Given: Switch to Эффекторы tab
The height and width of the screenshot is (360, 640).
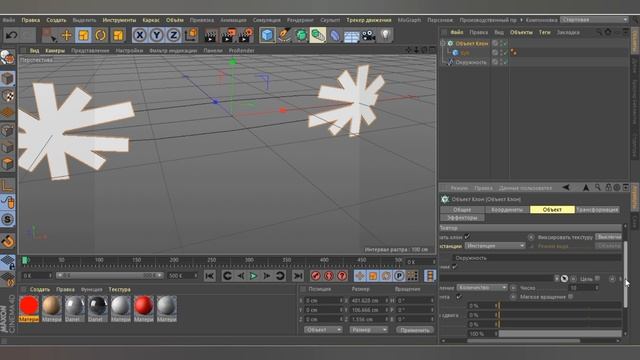Looking at the screenshot, I should click(x=462, y=218).
